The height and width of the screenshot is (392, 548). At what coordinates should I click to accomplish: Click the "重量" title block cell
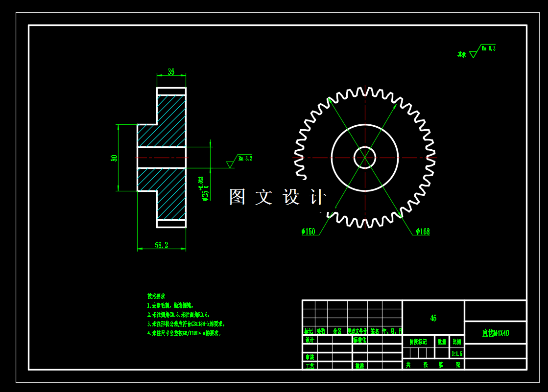tap(442, 342)
